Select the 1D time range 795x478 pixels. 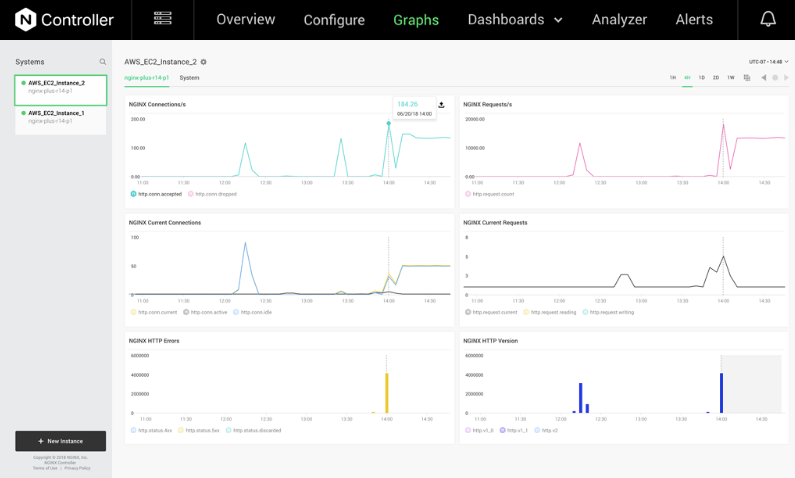click(x=701, y=77)
